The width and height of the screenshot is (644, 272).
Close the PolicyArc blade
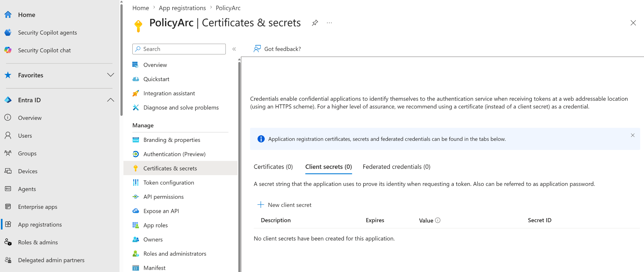coord(633,23)
